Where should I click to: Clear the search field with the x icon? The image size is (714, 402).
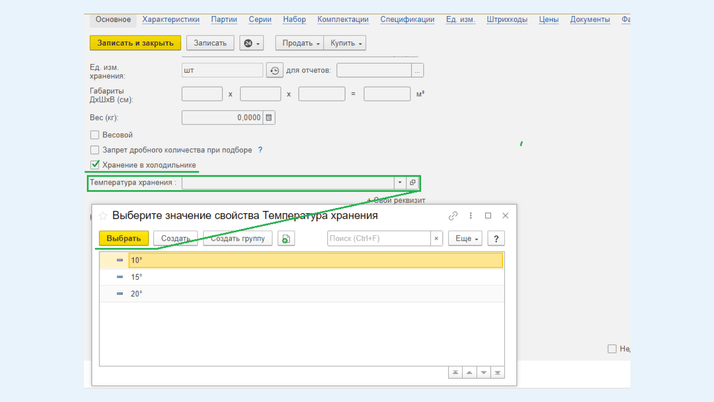point(436,239)
